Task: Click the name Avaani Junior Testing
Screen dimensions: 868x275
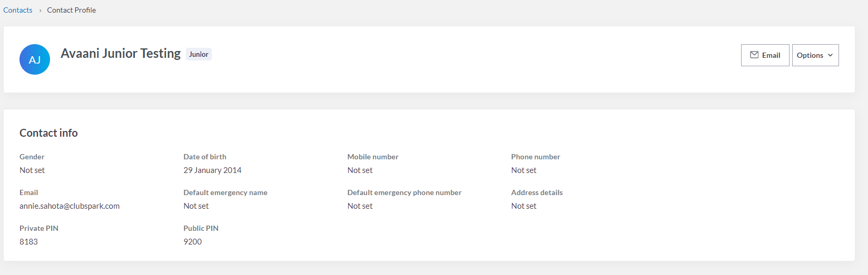Action: click(121, 54)
